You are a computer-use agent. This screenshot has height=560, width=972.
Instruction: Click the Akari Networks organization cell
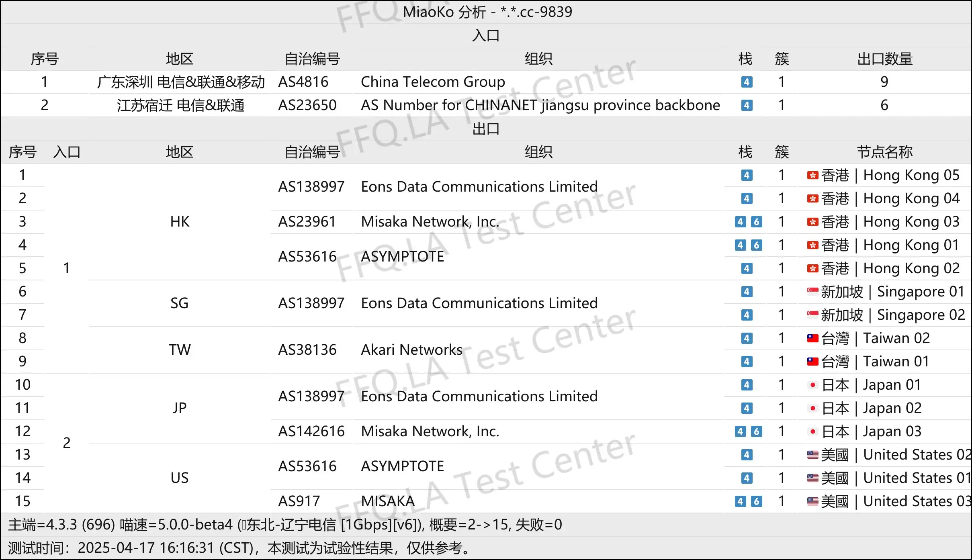tap(411, 350)
